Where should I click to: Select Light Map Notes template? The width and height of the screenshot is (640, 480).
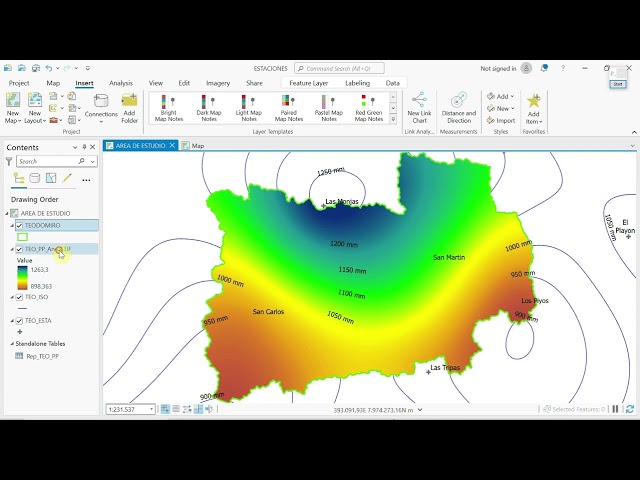249,108
